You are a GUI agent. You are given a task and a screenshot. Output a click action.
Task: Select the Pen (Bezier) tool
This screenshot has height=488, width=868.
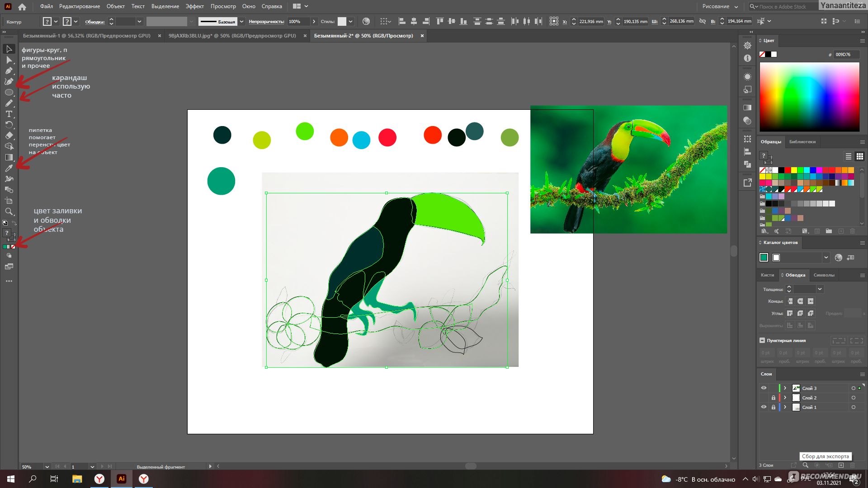[8, 70]
